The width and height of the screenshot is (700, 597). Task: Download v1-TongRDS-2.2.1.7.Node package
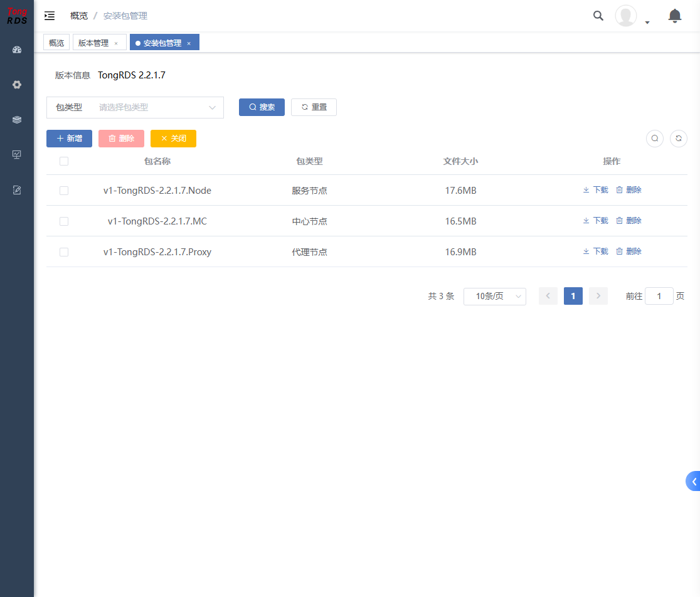tap(595, 190)
